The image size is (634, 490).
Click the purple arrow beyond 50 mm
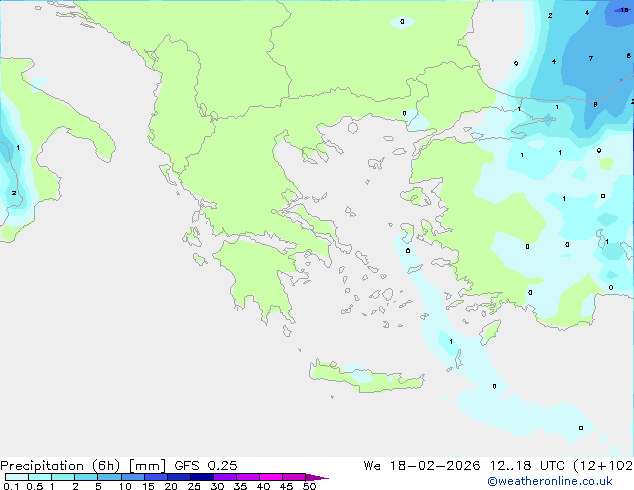point(317,477)
